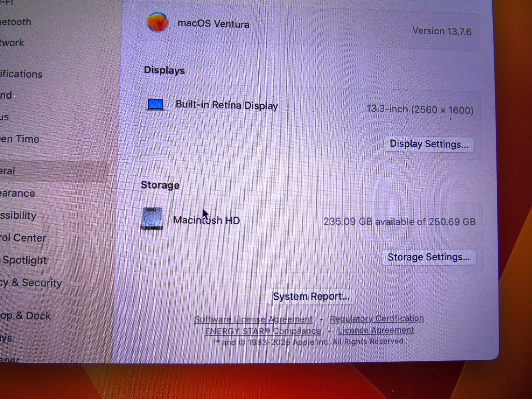Click the Version 13.7.6 text
Image resolution: width=532 pixels, height=399 pixels.
[442, 31]
